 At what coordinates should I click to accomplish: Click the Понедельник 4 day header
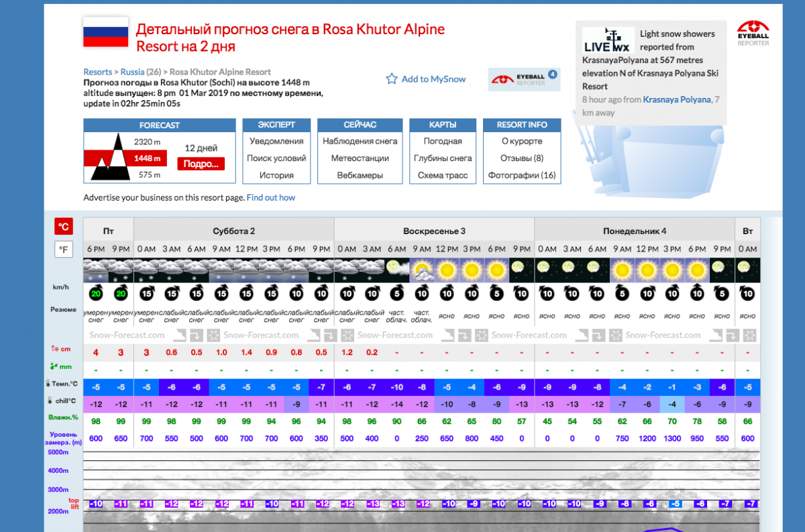[x=635, y=231]
